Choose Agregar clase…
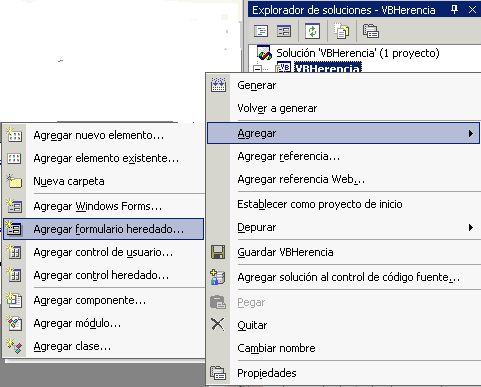 pyautogui.click(x=104, y=346)
